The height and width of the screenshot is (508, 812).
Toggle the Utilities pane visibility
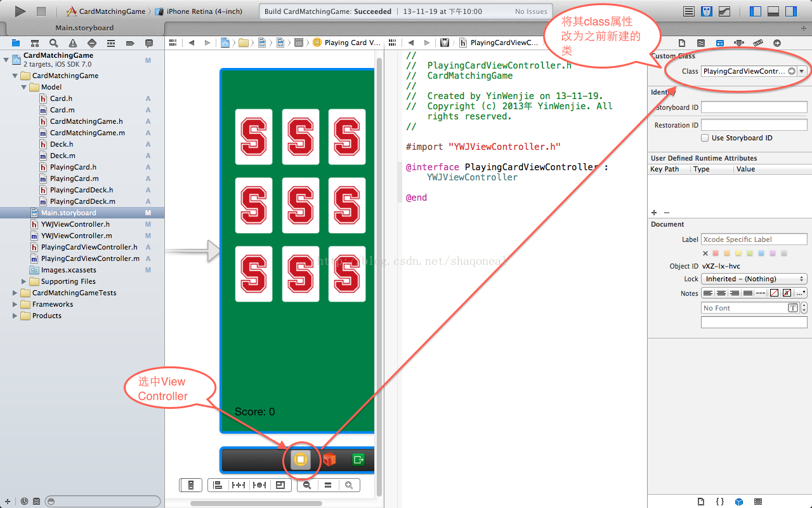coord(790,11)
